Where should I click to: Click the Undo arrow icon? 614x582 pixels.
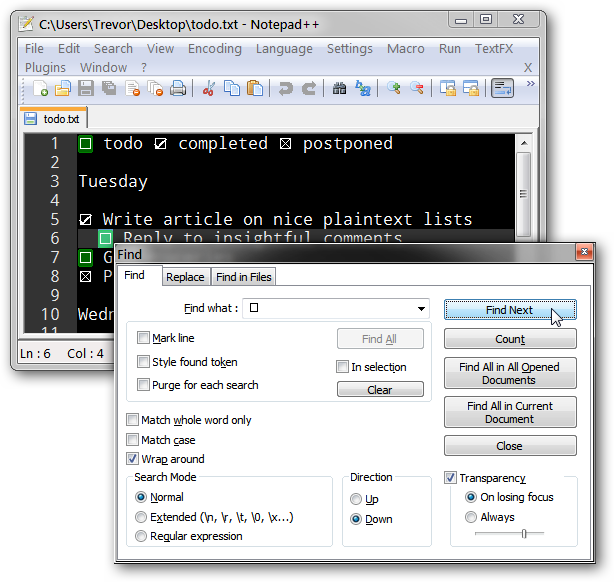click(285, 88)
